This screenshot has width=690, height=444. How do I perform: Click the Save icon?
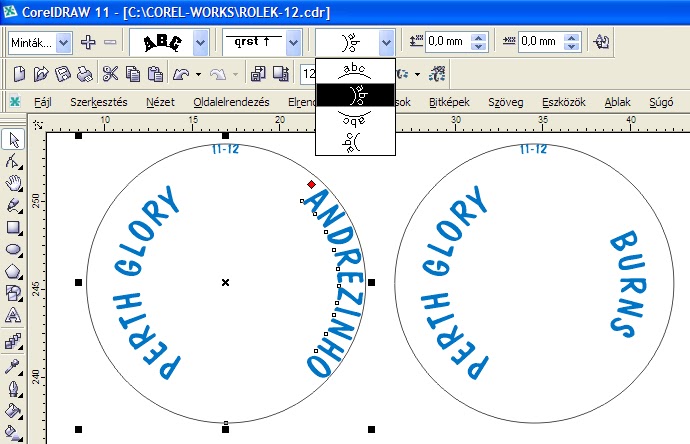coord(62,74)
